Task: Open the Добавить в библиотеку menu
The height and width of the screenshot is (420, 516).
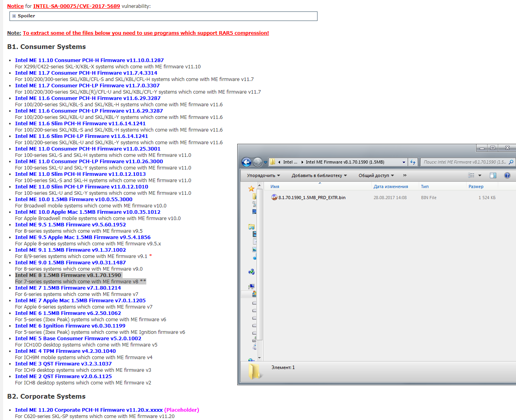Action: [319, 175]
